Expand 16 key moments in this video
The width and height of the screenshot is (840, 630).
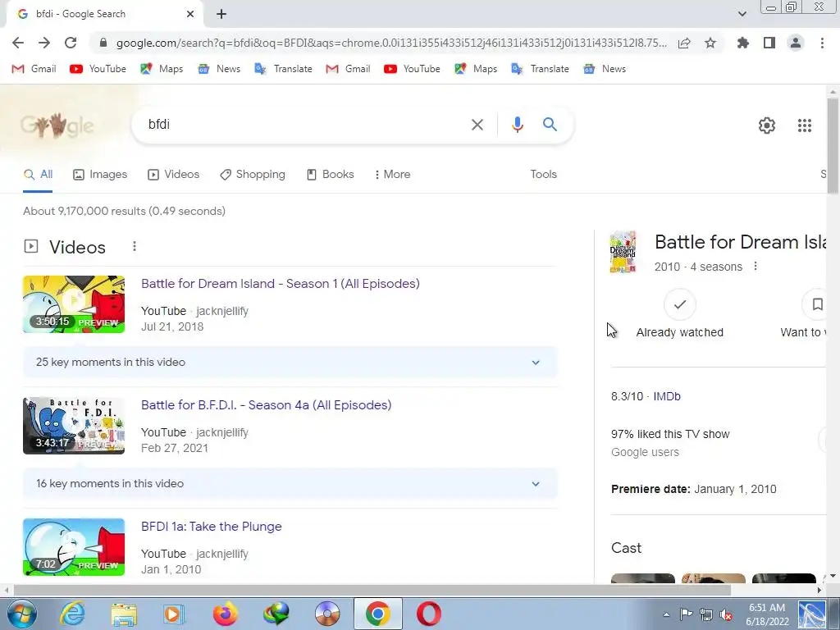tap(290, 484)
